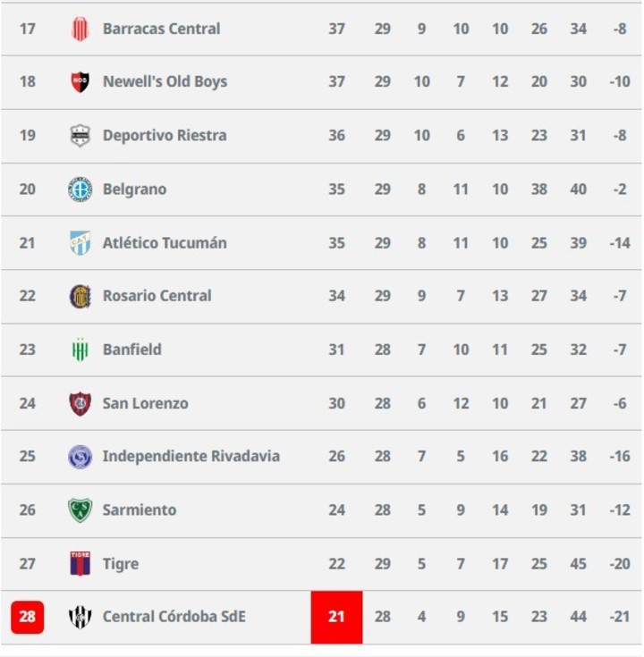Click the Independiente Rivadavia badge
Image resolution: width=644 pixels, height=657 pixels.
click(x=80, y=457)
